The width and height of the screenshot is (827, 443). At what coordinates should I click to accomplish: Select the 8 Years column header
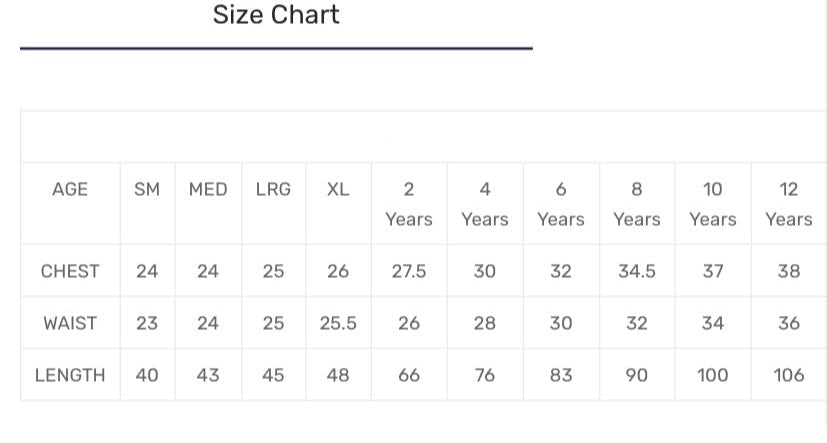pos(637,203)
